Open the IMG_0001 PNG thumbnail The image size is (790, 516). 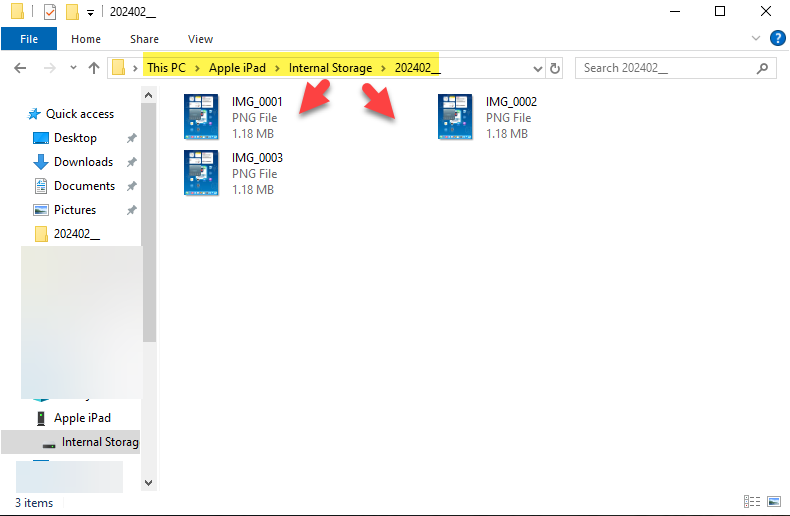coord(201,117)
